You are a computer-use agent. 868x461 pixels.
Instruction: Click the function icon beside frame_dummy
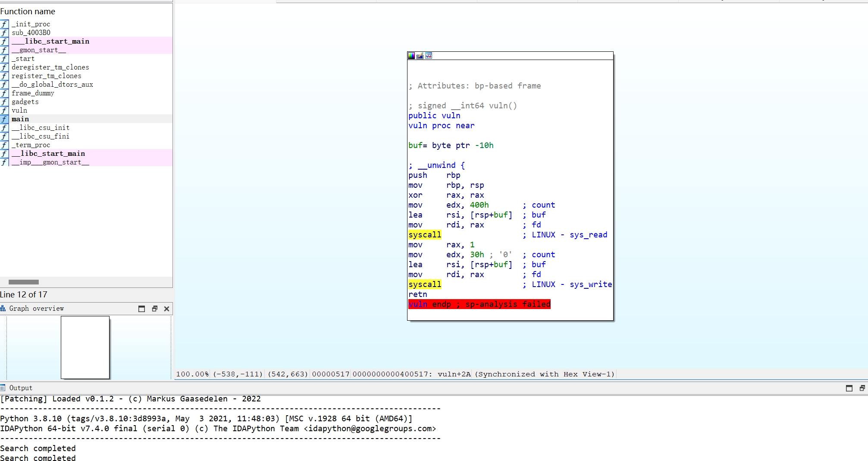pyautogui.click(x=4, y=93)
